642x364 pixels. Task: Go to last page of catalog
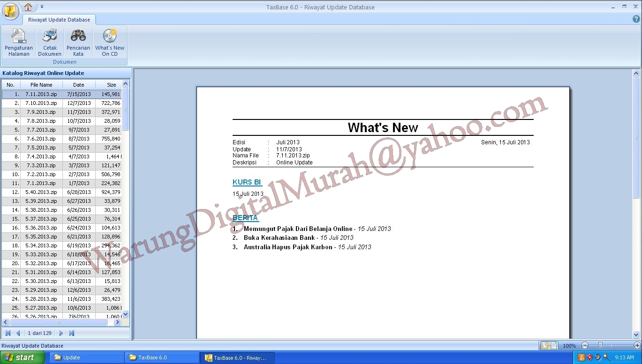coord(72,333)
